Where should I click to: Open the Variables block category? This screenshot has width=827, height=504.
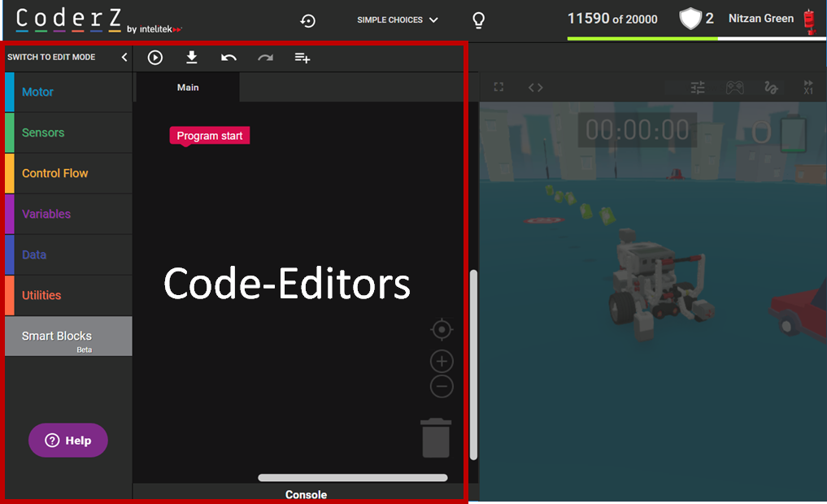68,214
